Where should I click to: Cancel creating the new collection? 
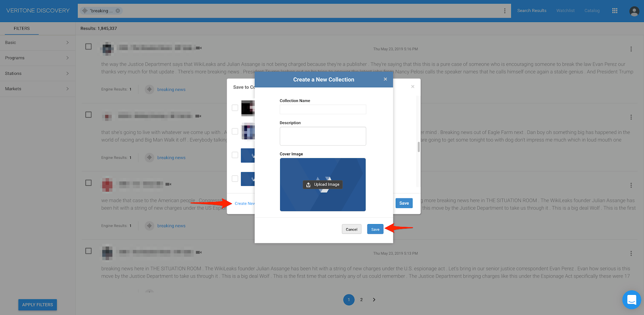pyautogui.click(x=351, y=229)
